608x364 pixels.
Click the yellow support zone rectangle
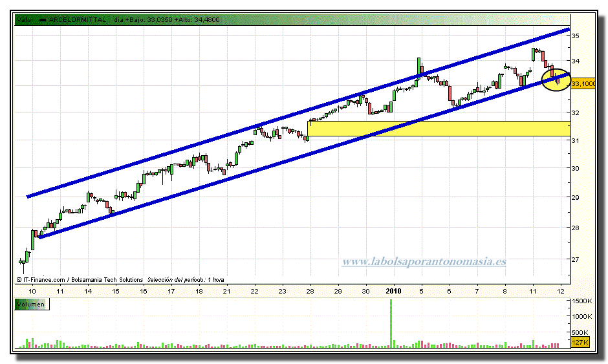pyautogui.click(x=439, y=128)
